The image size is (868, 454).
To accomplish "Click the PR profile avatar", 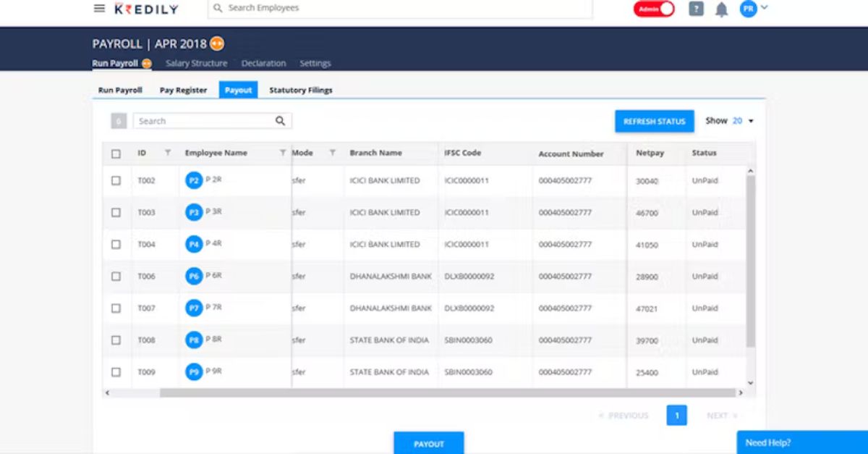I will [746, 9].
